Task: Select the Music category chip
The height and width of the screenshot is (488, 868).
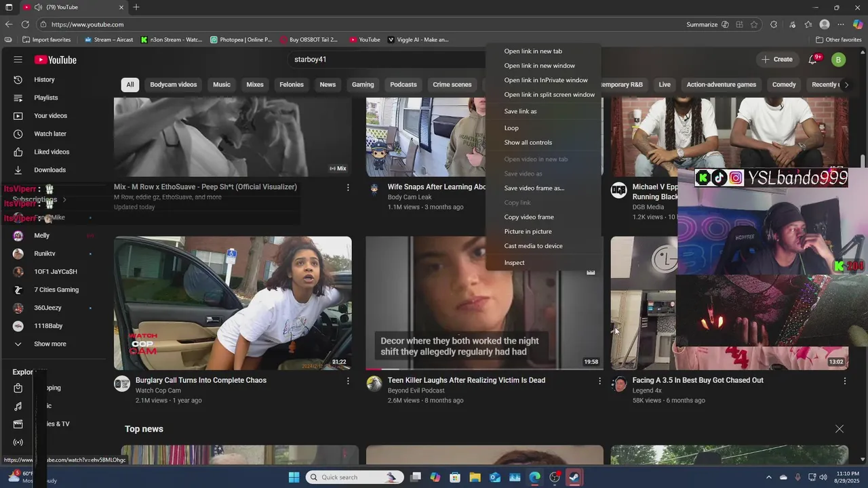Action: [x=222, y=85]
